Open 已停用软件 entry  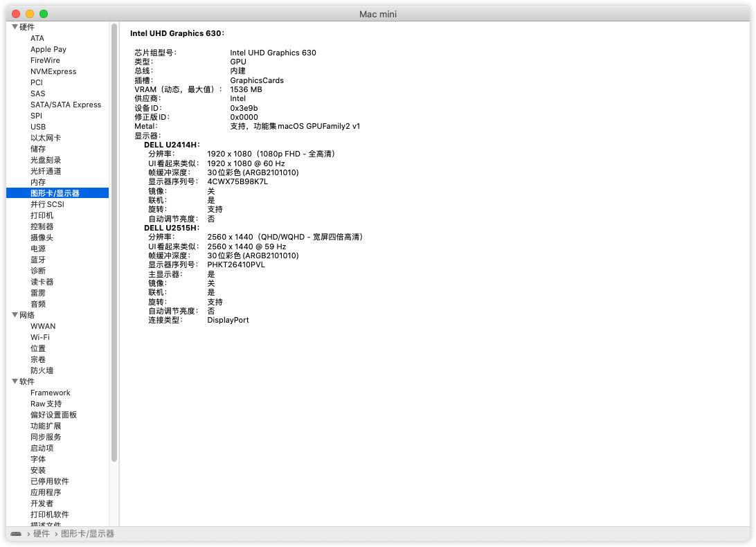50,482
